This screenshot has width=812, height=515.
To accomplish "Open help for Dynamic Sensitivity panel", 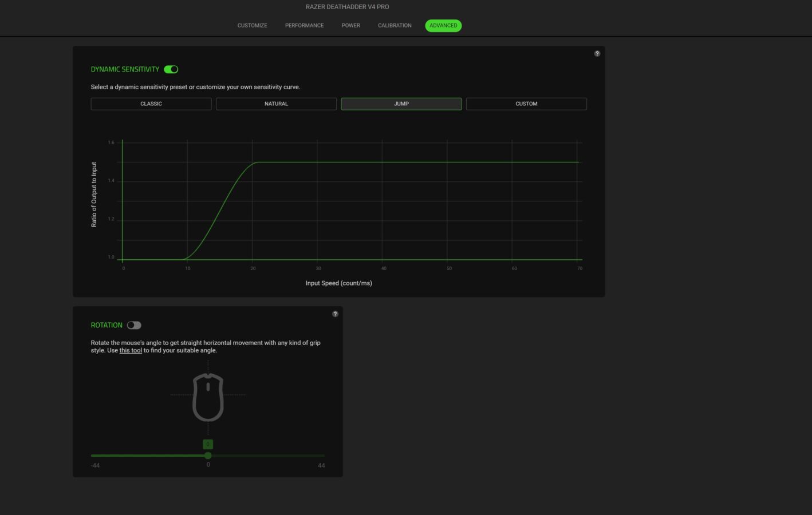I will click(x=597, y=53).
